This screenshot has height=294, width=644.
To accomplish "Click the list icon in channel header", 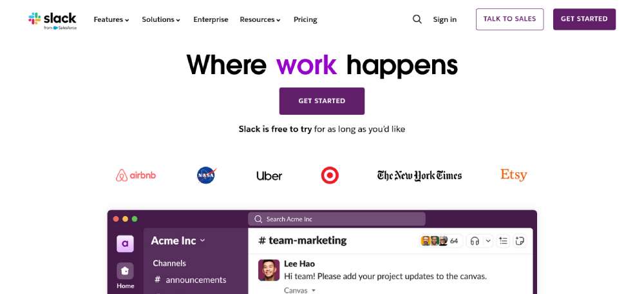I will tap(504, 241).
